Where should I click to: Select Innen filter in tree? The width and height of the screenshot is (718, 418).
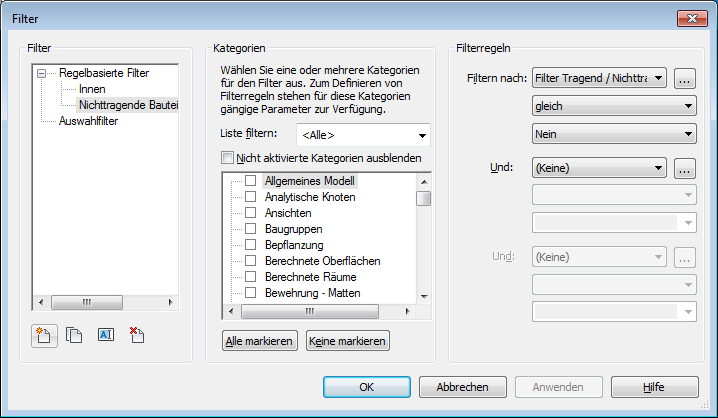91,89
